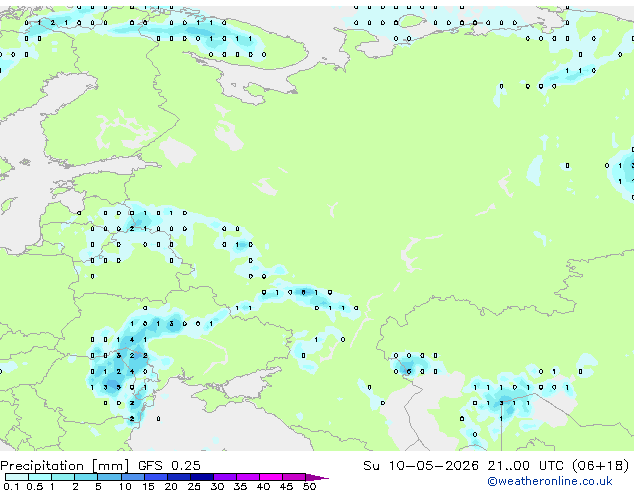Select the 10–15 mm legend swatch
Screen dimensions: 634x490
pyautogui.click(x=133, y=477)
